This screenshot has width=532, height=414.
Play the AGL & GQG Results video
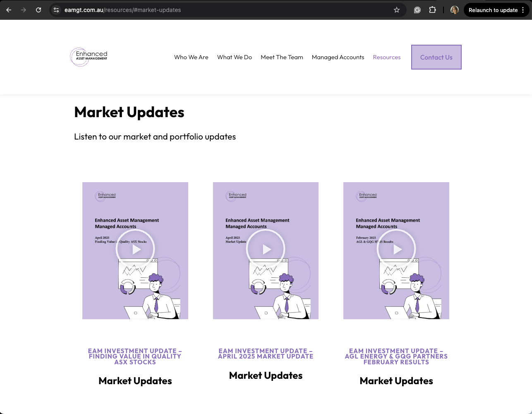pos(396,249)
